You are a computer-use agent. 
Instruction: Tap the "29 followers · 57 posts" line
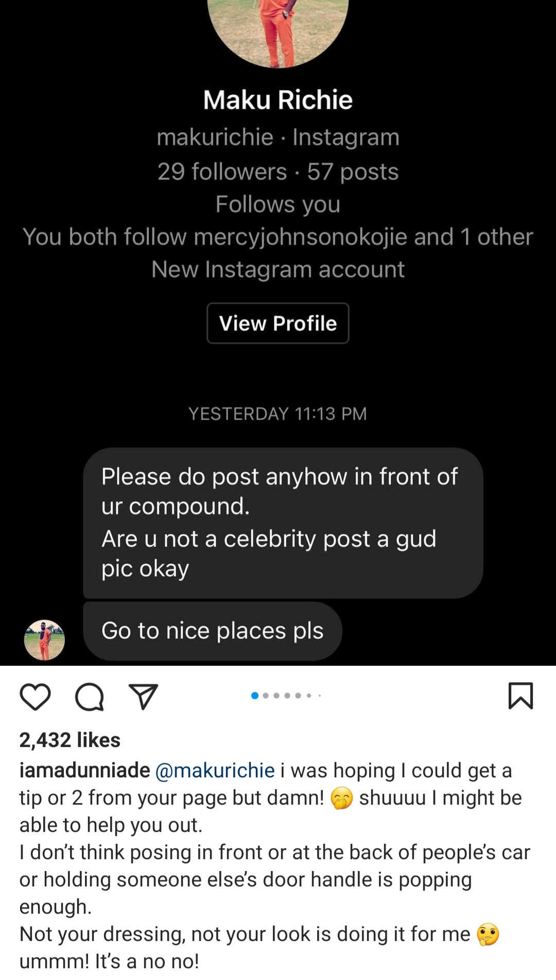(x=278, y=171)
